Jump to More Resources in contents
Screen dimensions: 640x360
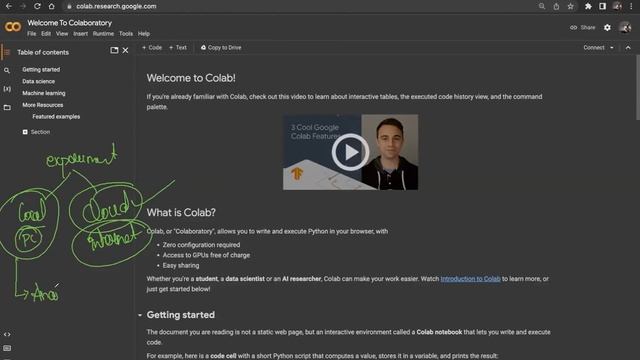(42, 105)
